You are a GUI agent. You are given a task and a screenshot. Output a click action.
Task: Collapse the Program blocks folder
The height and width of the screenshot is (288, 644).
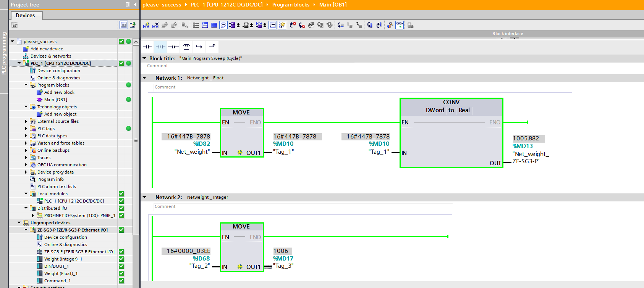[x=26, y=85]
